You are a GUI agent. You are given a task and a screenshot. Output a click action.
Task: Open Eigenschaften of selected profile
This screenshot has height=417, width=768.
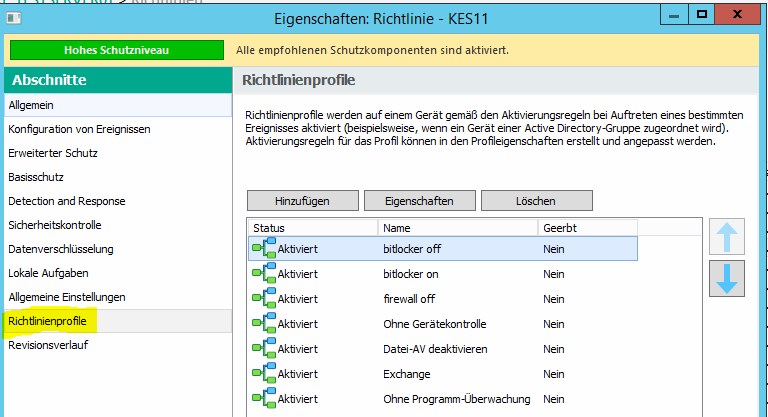point(420,201)
